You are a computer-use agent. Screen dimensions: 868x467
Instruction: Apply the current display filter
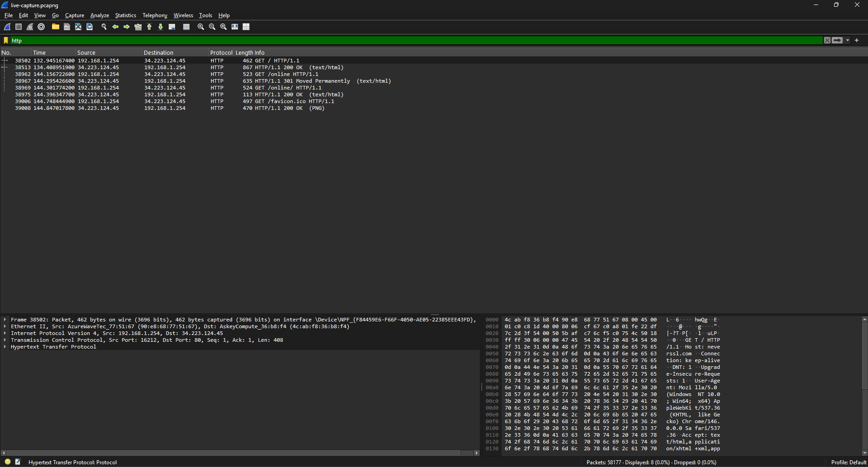838,40
